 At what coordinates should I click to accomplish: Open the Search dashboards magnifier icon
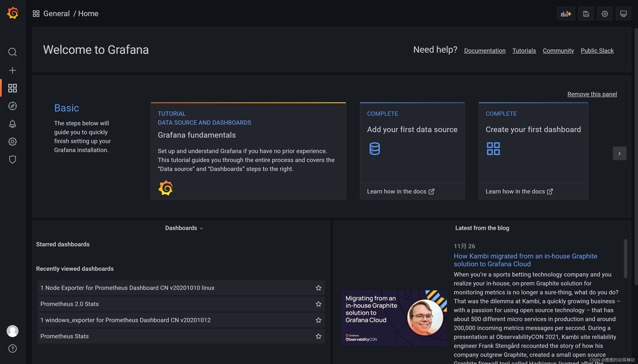[x=12, y=52]
